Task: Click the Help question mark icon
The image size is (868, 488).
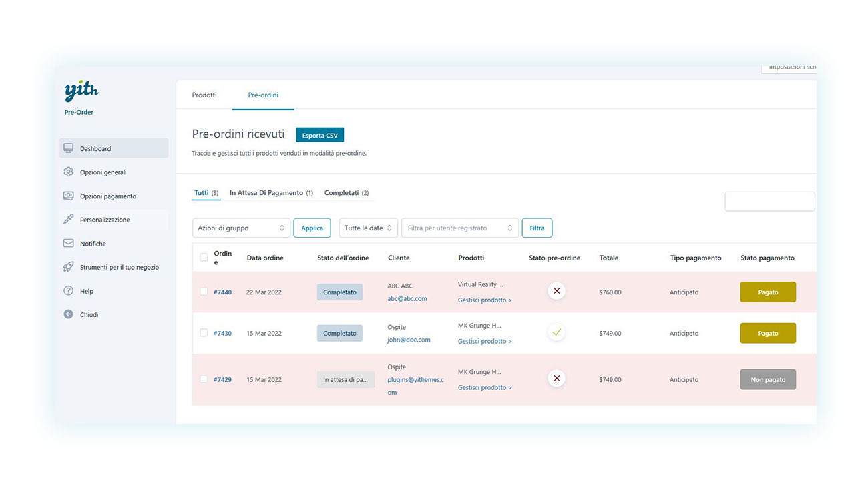Action: coord(68,291)
